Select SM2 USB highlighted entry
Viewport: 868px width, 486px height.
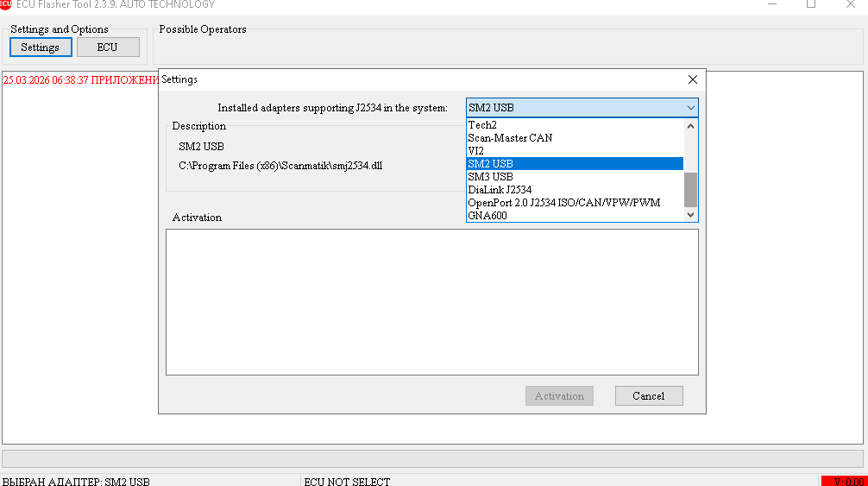tap(490, 164)
